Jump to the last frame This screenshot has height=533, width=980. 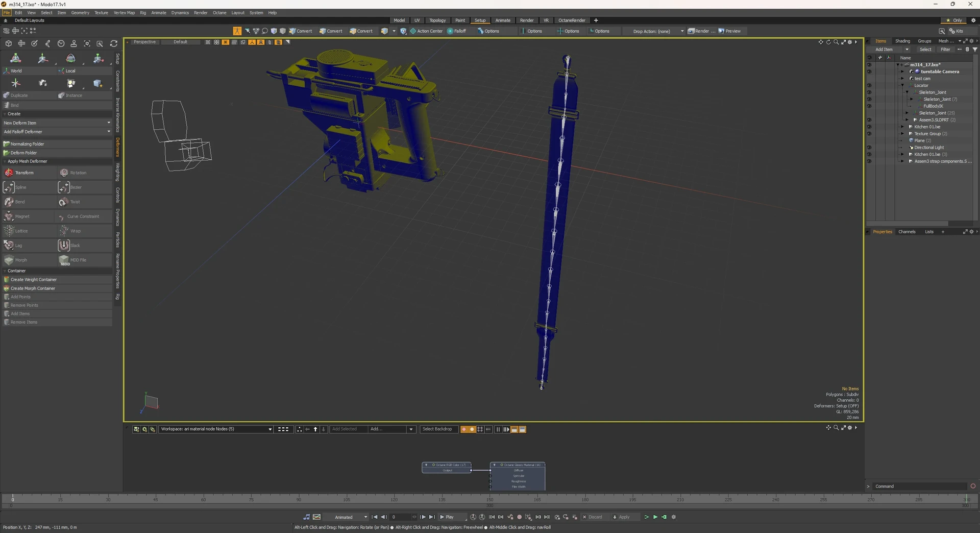pyautogui.click(x=432, y=517)
